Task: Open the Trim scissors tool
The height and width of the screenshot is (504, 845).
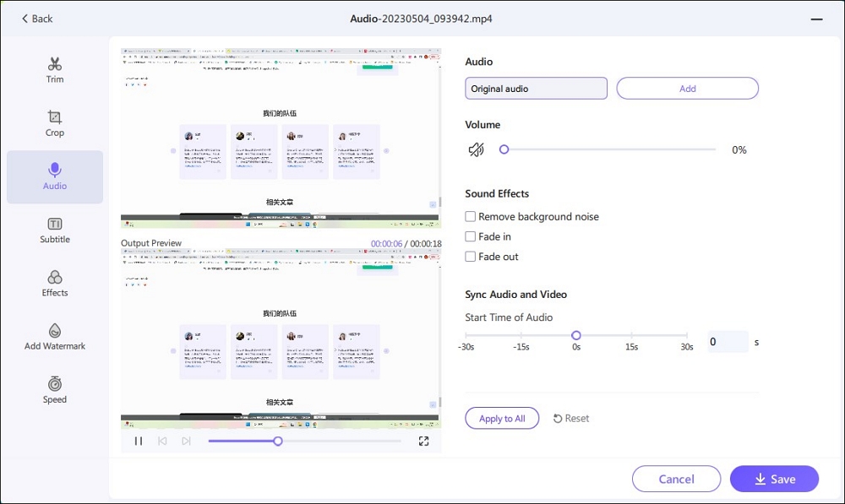Action: [x=55, y=70]
